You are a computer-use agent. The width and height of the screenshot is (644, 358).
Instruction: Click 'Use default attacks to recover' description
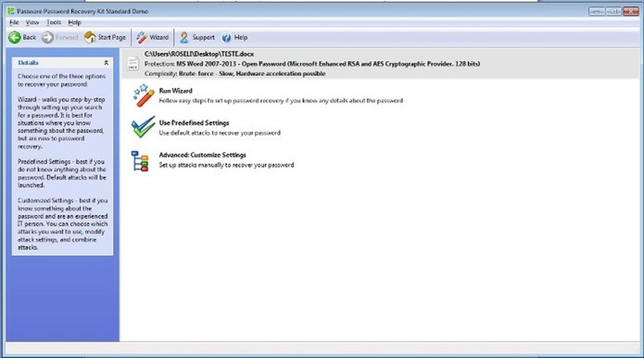pos(220,133)
